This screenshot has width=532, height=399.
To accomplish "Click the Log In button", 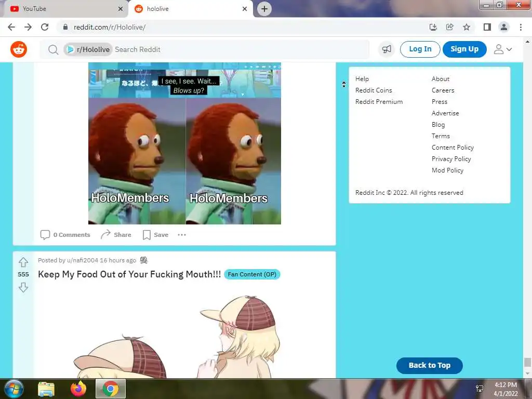I will [420, 49].
